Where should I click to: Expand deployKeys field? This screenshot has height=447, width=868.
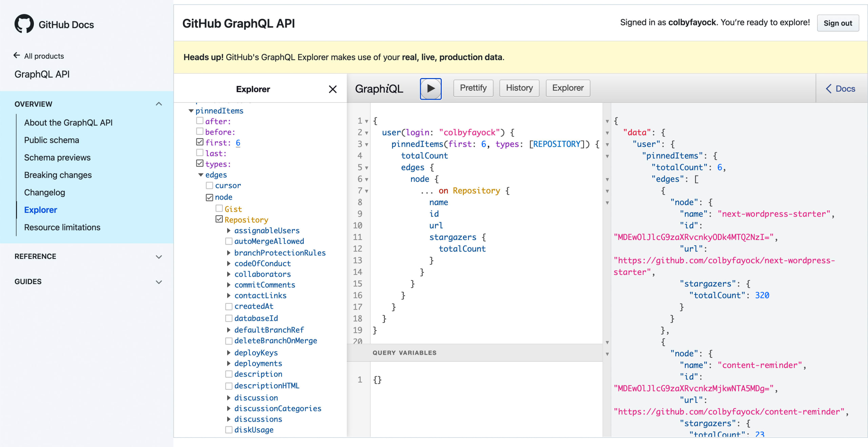(229, 353)
